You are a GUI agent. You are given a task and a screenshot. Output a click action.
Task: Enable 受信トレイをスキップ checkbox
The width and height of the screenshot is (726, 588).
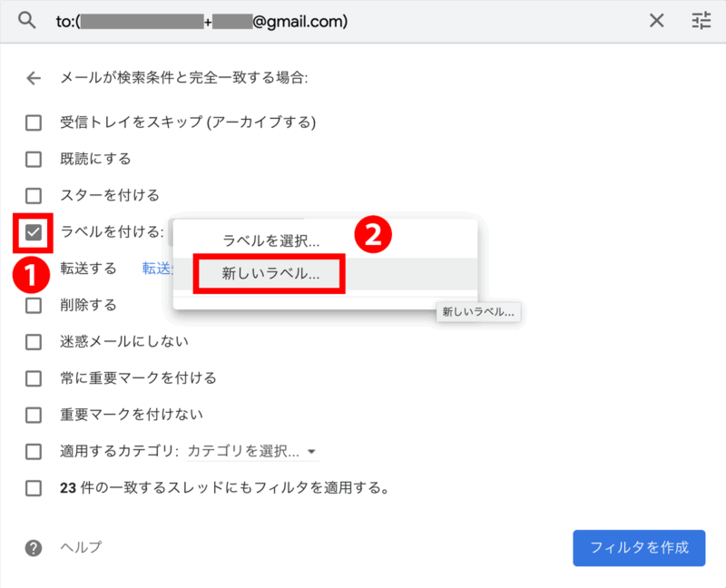(34, 122)
